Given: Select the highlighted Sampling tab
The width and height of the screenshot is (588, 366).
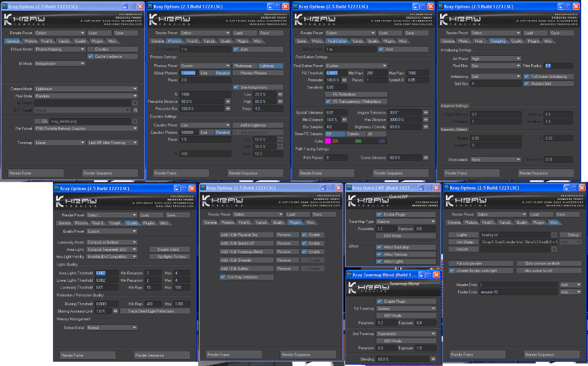Looking at the screenshot, I should (497, 42).
